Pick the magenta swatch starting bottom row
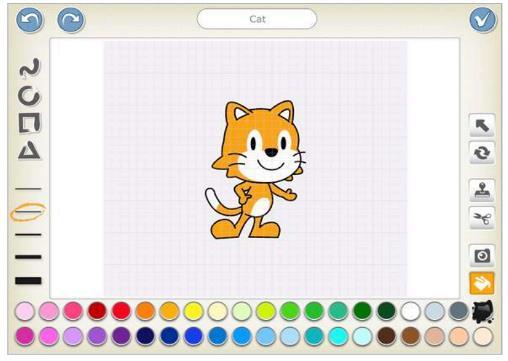Image resolution: width=508 pixels, height=361 pixels. [25, 336]
